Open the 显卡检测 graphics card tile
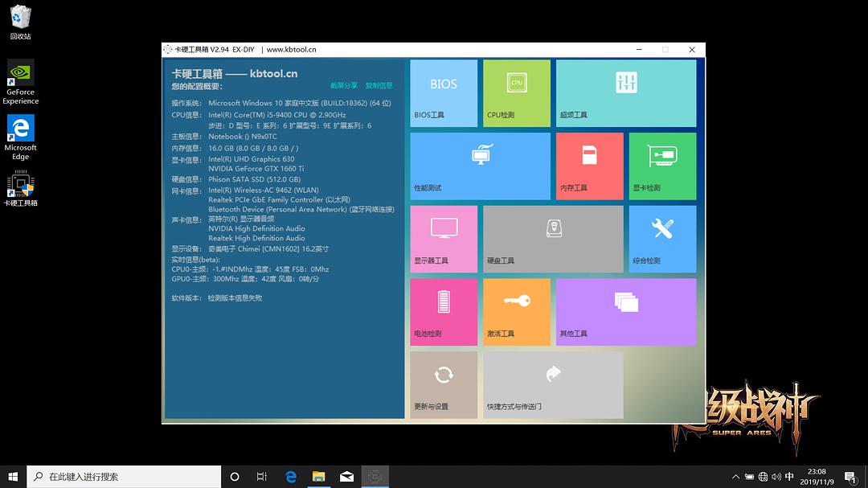The width and height of the screenshot is (868, 488). (x=662, y=166)
